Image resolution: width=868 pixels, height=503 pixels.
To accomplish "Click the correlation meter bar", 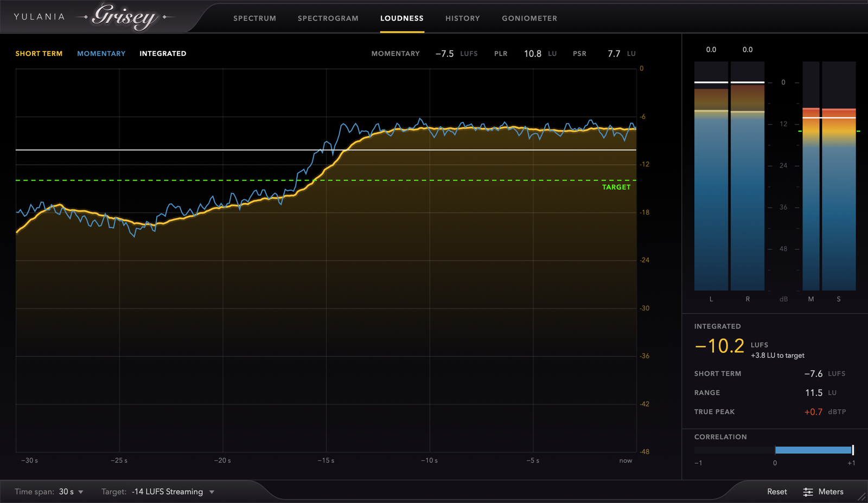I will (775, 450).
